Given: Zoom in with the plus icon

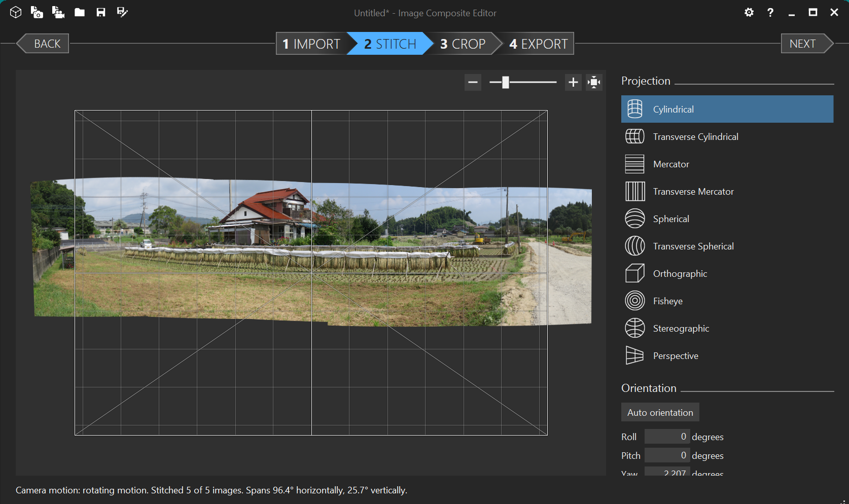Looking at the screenshot, I should (573, 82).
